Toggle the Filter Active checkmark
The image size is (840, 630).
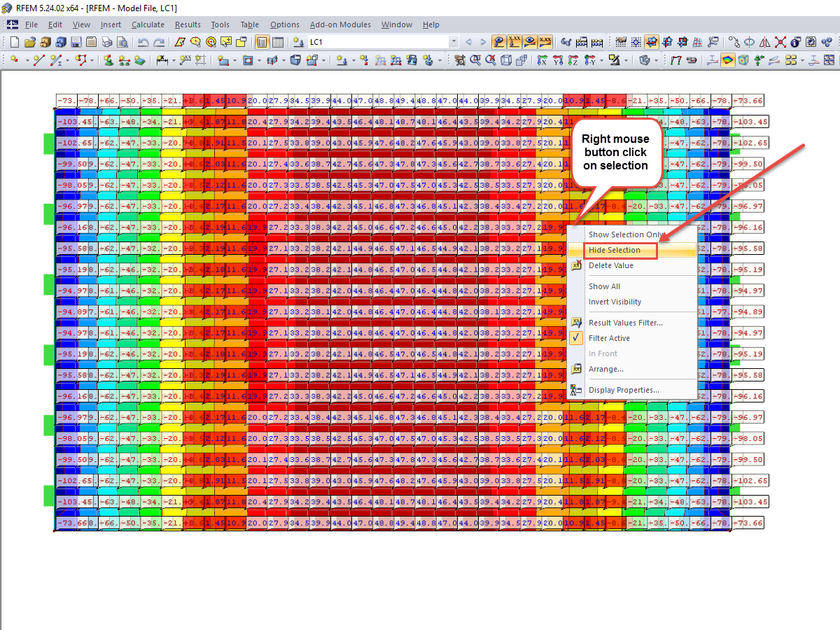577,338
